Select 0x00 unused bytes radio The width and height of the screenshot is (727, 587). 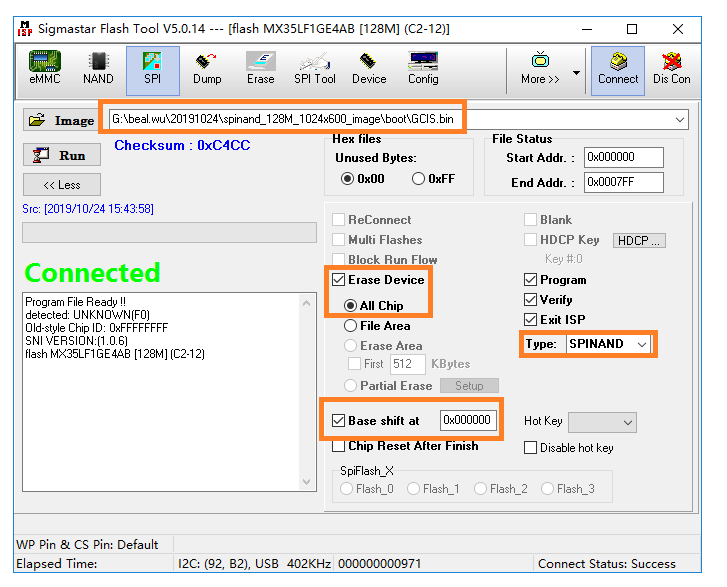click(x=347, y=179)
